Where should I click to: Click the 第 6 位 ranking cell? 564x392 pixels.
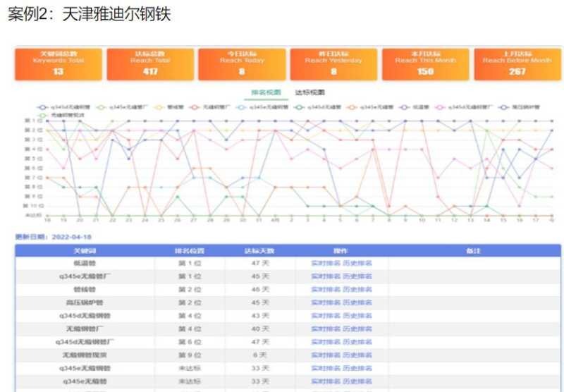[x=190, y=342]
